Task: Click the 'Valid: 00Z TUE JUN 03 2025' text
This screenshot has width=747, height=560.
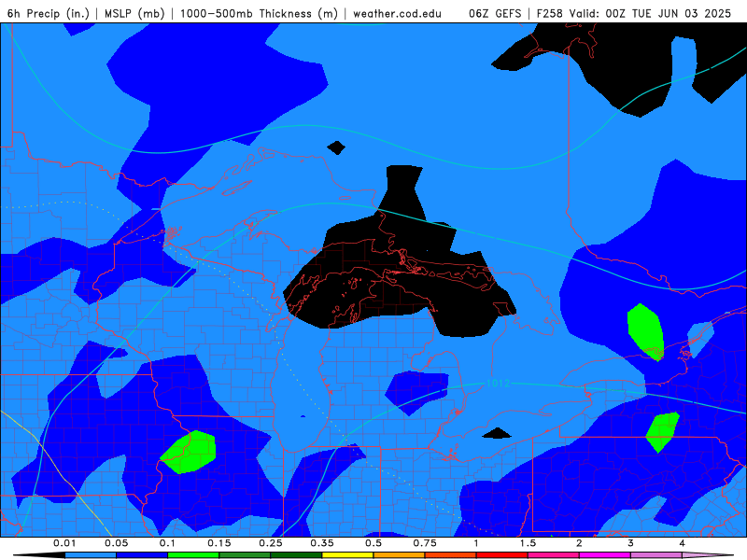Action: [x=650, y=13]
